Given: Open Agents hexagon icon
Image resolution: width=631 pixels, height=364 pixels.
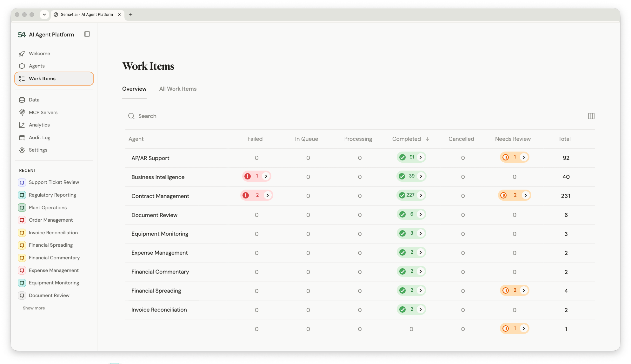Looking at the screenshot, I should pyautogui.click(x=22, y=66).
